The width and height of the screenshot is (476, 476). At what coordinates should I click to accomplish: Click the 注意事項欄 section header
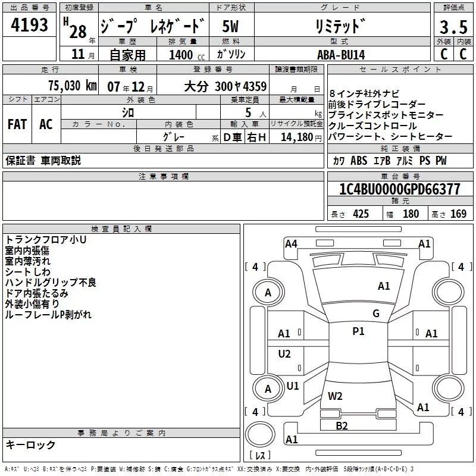[164, 176]
